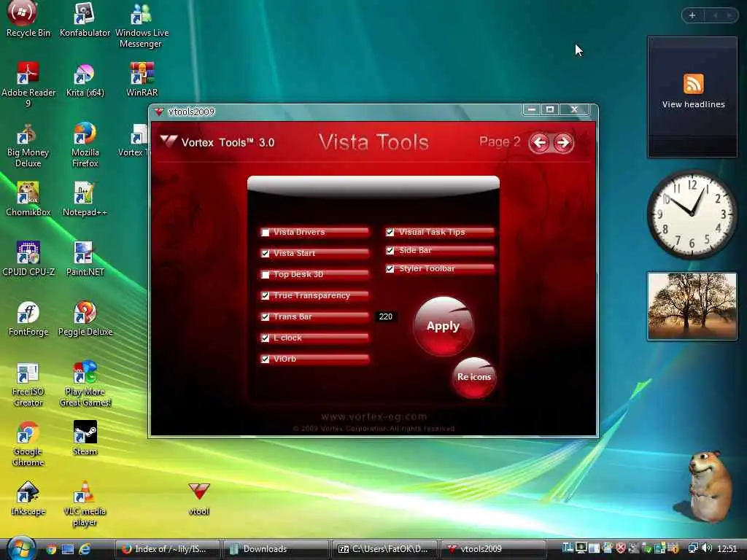
Task: Click the hamster desktop mascot
Action: point(710,486)
